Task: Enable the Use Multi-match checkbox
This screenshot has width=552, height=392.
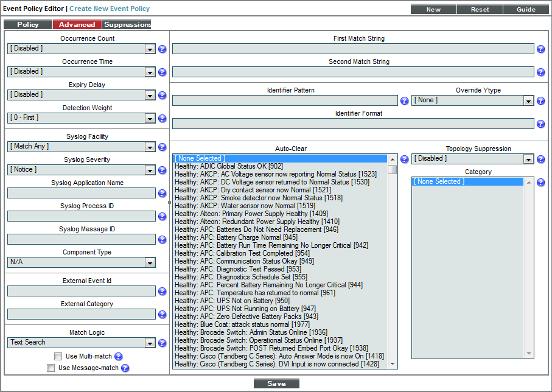Action: click(58, 357)
